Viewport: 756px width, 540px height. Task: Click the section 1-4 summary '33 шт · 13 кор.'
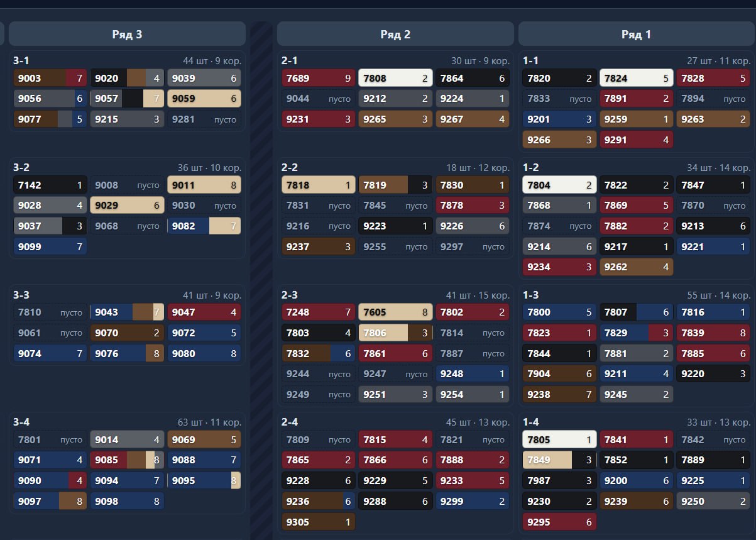(718, 422)
